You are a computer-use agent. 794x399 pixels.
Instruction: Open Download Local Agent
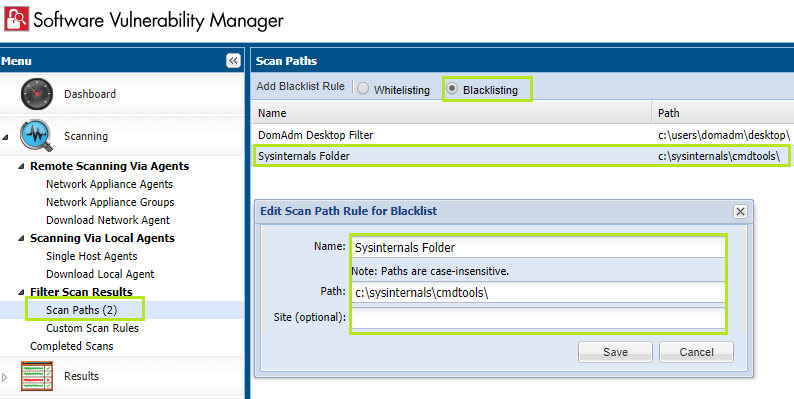(x=100, y=274)
